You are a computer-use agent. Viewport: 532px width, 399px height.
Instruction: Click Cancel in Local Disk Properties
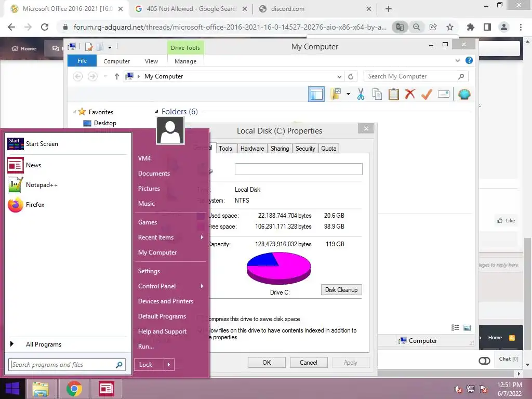[x=309, y=362]
